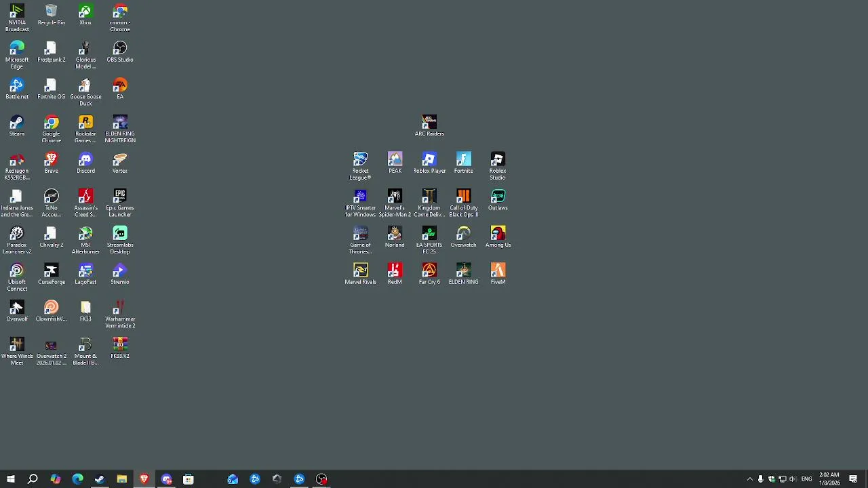Select the Among Us desktop shortcut
Image resolution: width=868 pixels, height=488 pixels.
coord(498,237)
